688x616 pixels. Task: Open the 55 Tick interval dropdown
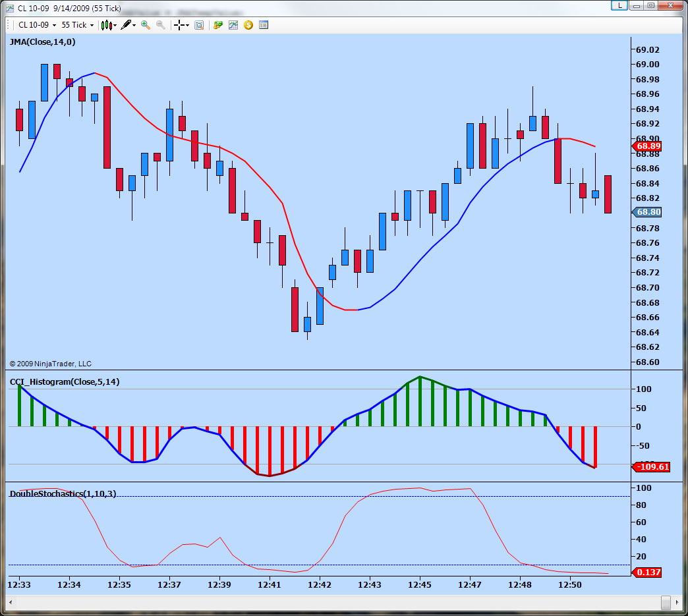[78, 25]
